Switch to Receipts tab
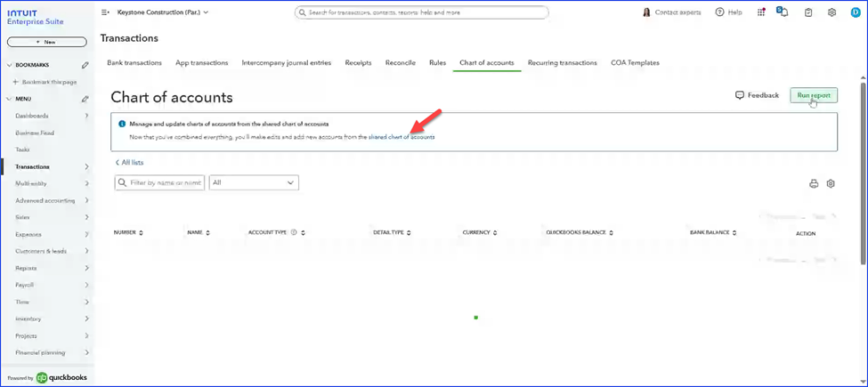868x387 pixels. (x=358, y=63)
